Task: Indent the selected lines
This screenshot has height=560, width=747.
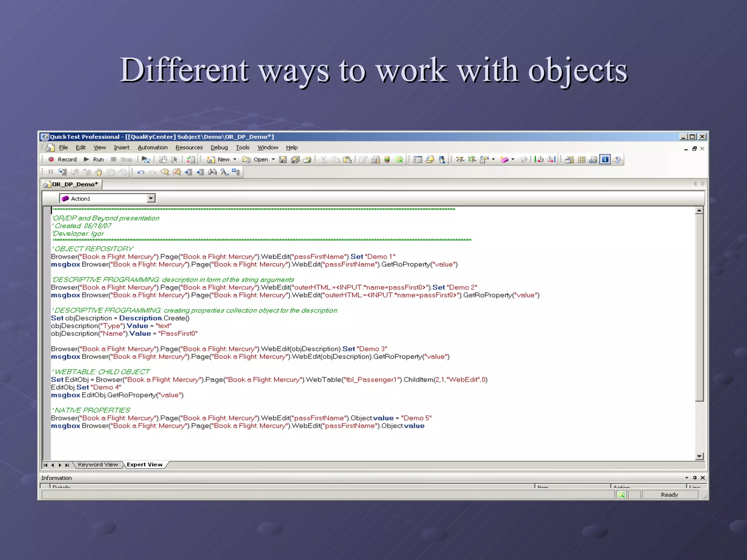Action: point(189,172)
